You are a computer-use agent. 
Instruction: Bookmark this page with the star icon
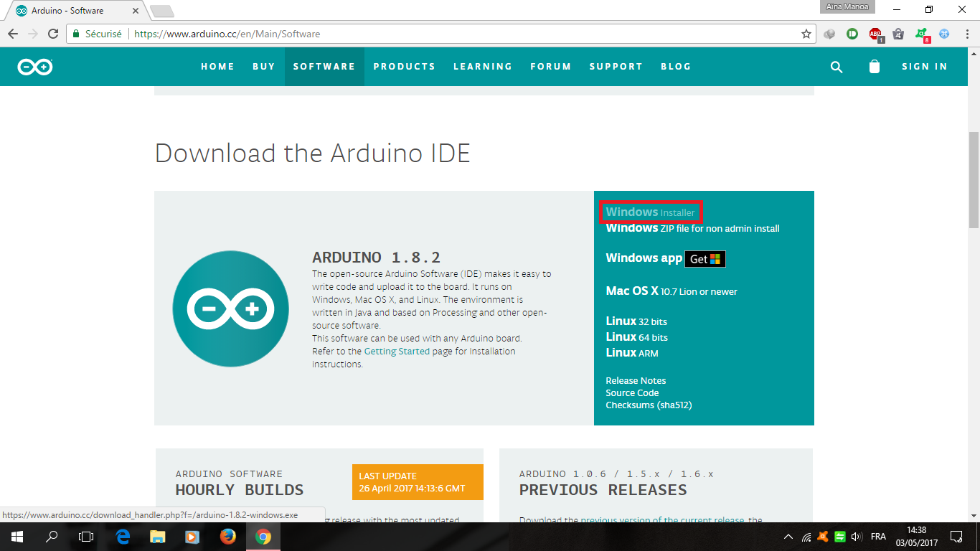(x=806, y=34)
